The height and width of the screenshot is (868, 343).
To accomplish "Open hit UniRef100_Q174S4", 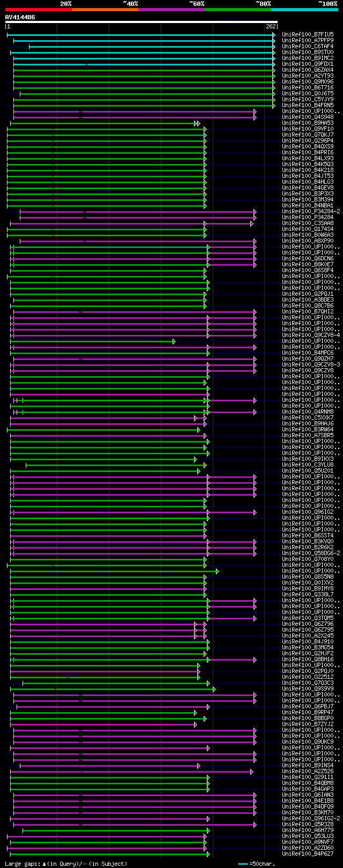I will pyautogui.click(x=308, y=229).
